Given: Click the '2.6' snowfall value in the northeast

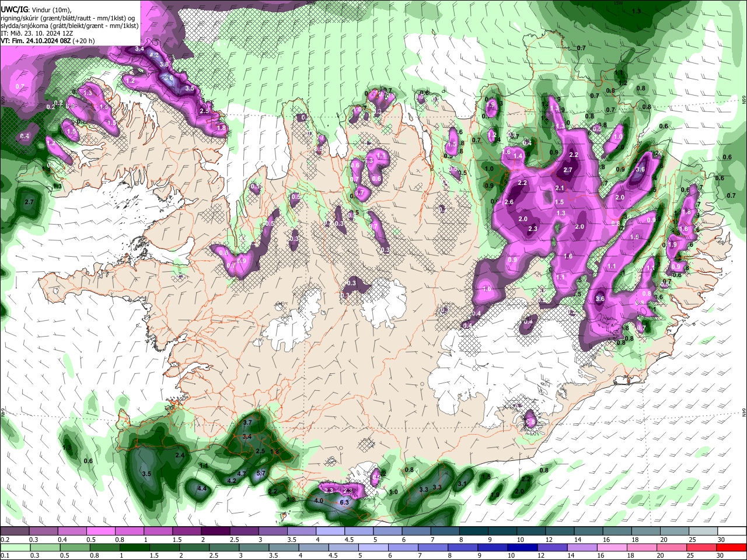Looking at the screenshot, I should 509,202.
